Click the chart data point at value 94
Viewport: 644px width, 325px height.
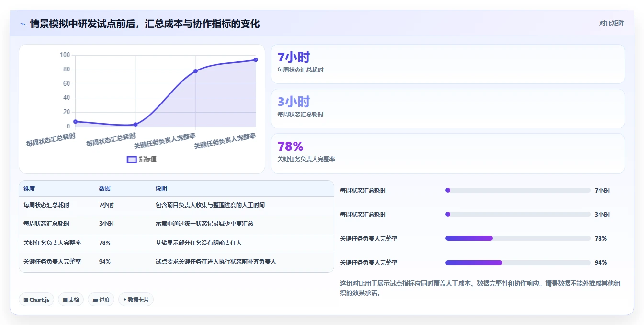click(x=256, y=60)
